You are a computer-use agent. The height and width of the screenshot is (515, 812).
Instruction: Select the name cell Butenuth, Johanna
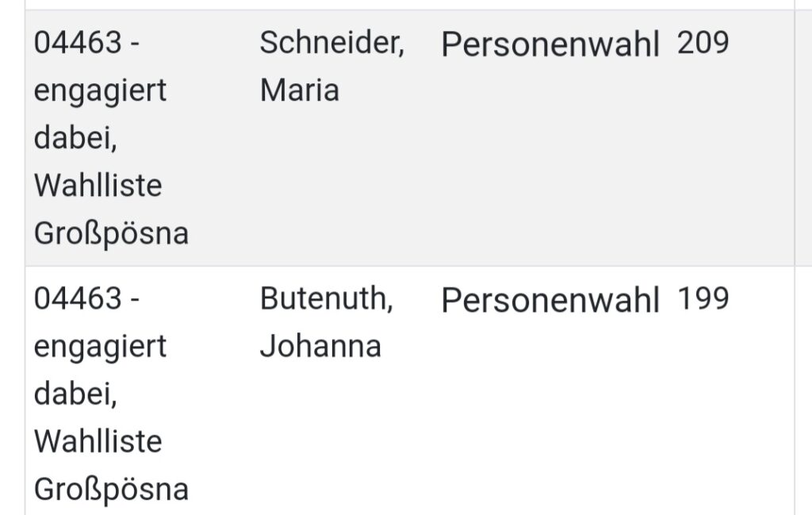(x=327, y=321)
